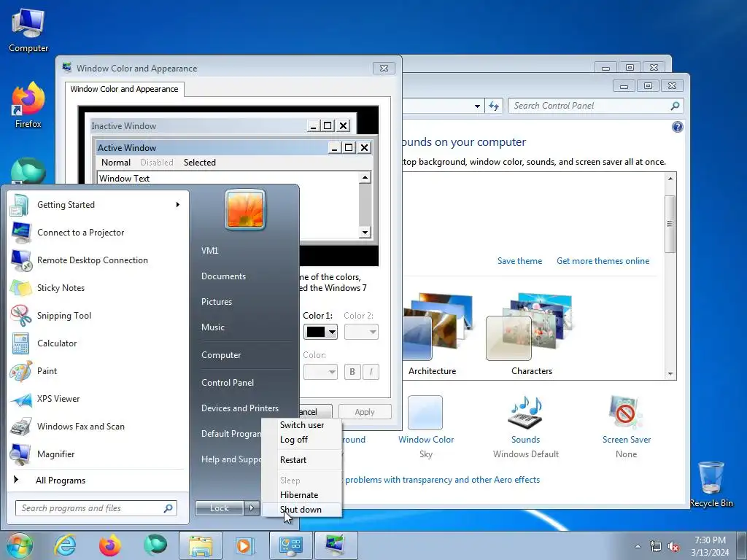Select Shut down

tap(301, 510)
